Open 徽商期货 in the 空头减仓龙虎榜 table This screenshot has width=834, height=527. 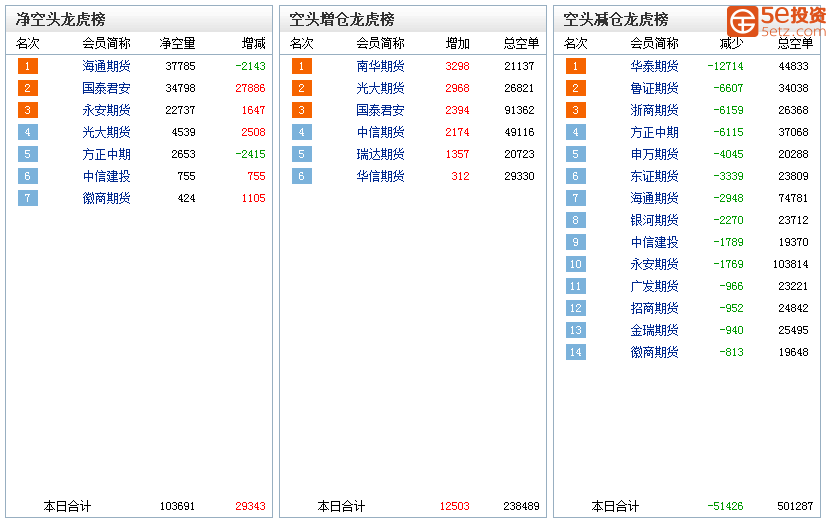click(x=654, y=352)
